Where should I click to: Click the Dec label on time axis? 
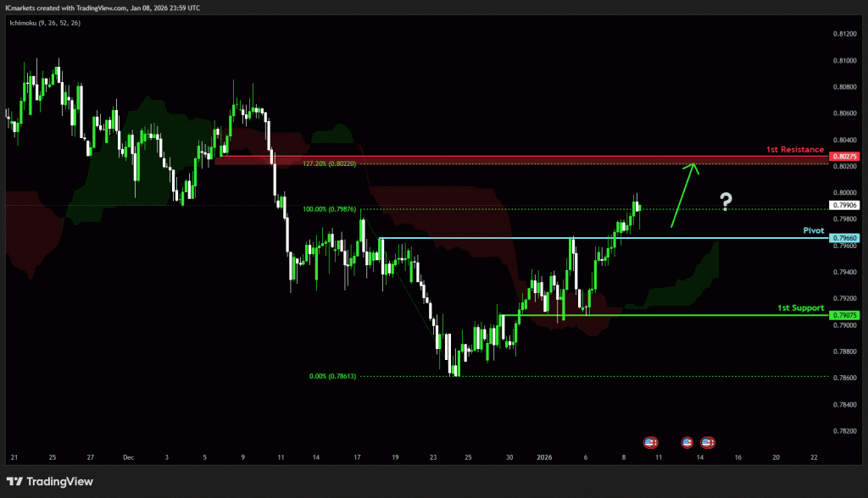point(128,456)
